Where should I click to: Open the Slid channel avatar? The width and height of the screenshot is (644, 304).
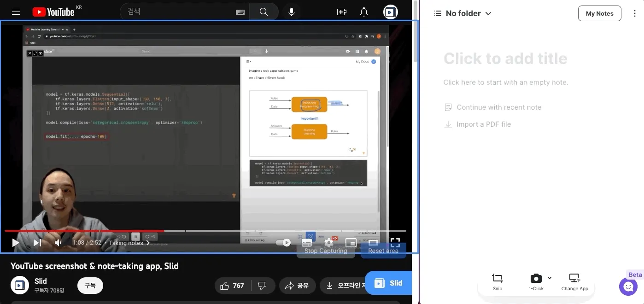[20, 285]
